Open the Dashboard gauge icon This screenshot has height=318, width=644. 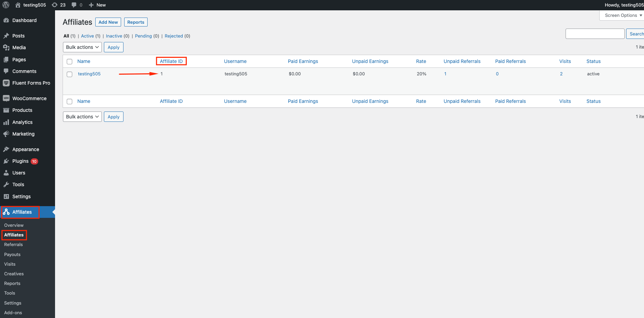[x=6, y=20]
